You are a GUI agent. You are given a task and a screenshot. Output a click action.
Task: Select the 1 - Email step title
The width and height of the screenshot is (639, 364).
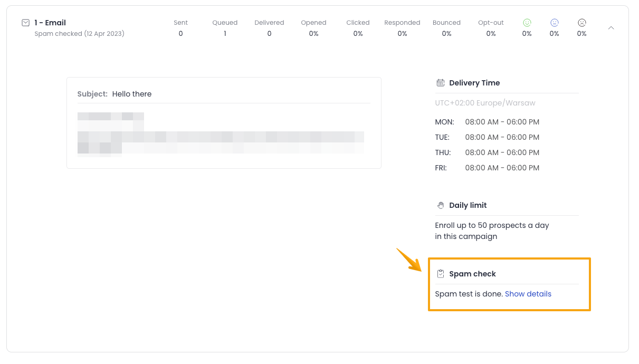point(50,23)
